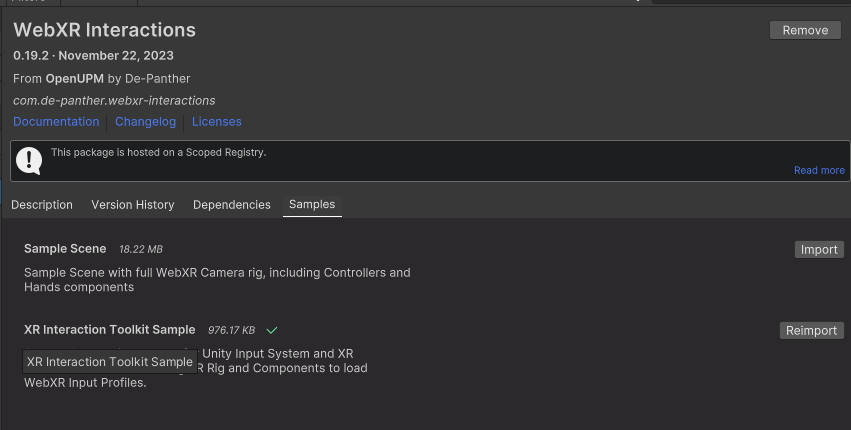
Task: Click the WebXR Interactions package title
Action: click(105, 30)
